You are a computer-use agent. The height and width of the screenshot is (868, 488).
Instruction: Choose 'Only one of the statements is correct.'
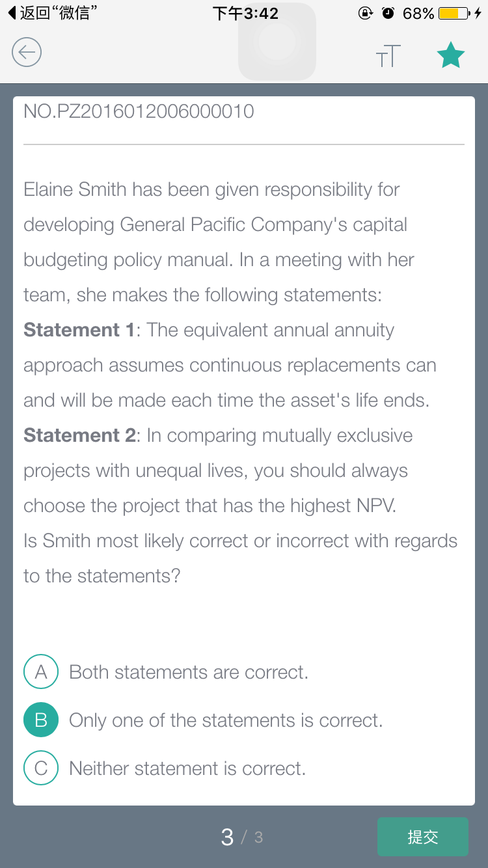(226, 720)
